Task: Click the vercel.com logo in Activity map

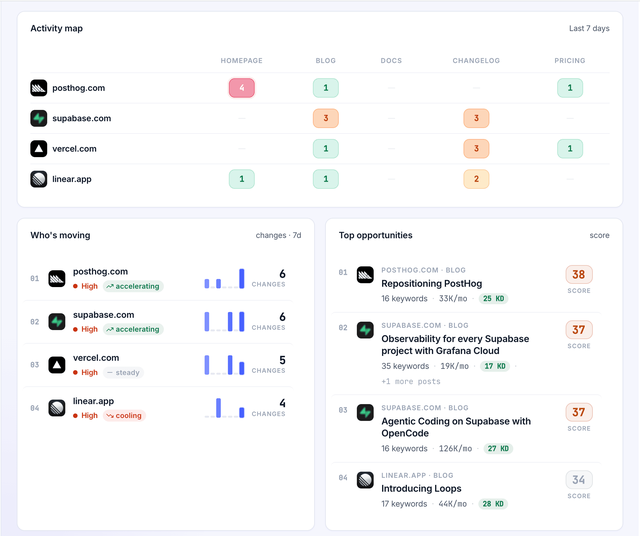Action: [x=39, y=149]
